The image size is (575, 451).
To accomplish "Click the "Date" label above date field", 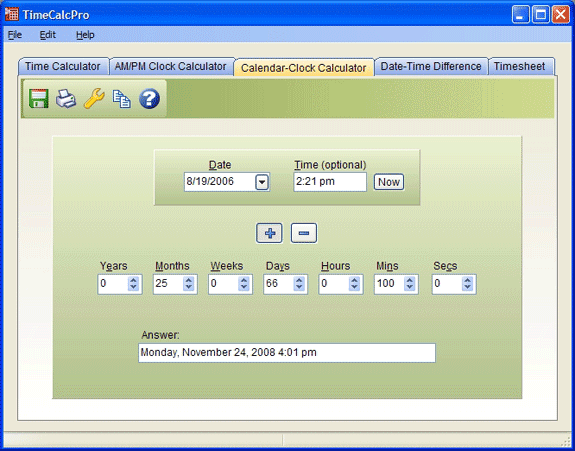I will (x=220, y=165).
